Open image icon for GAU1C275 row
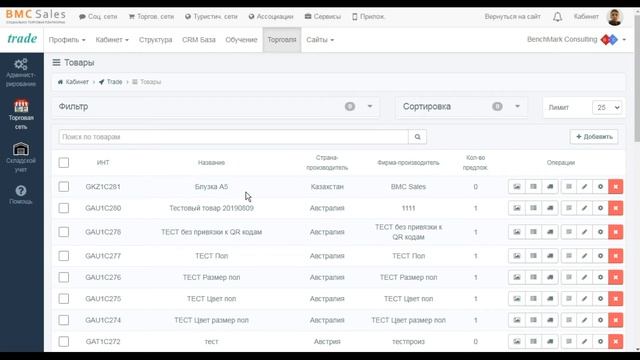This screenshot has width=640, height=360. (517, 299)
